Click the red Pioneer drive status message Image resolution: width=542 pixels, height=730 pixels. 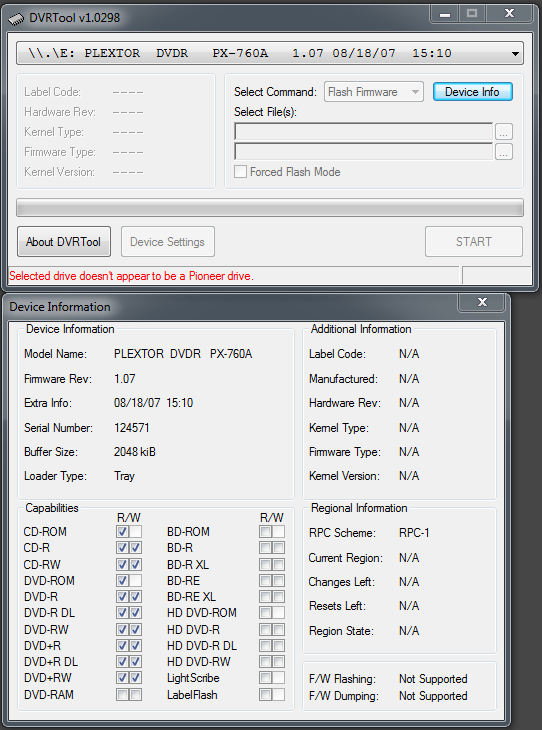(x=131, y=276)
